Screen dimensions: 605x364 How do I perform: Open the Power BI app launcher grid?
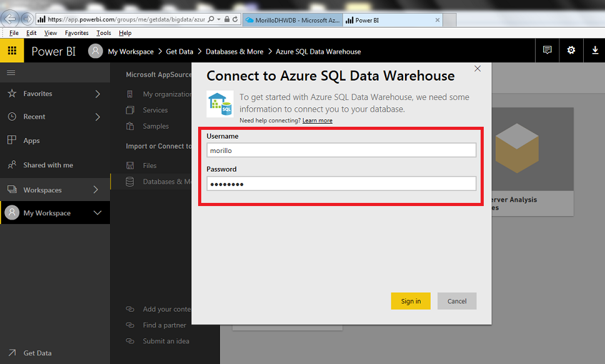(x=12, y=51)
